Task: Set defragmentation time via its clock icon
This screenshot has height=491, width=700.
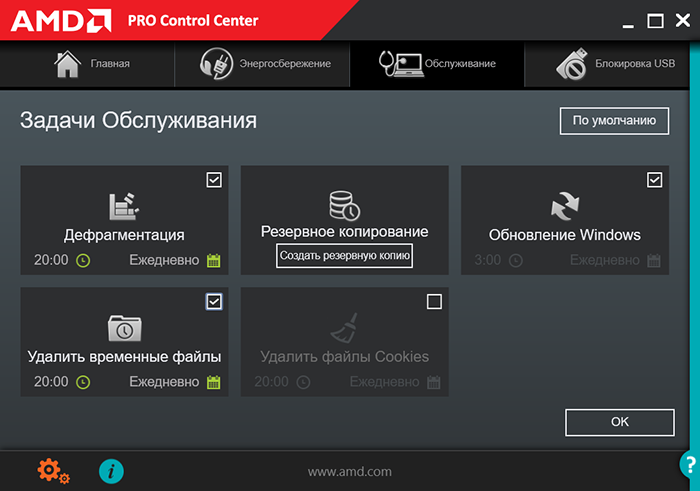Action: 83,260
